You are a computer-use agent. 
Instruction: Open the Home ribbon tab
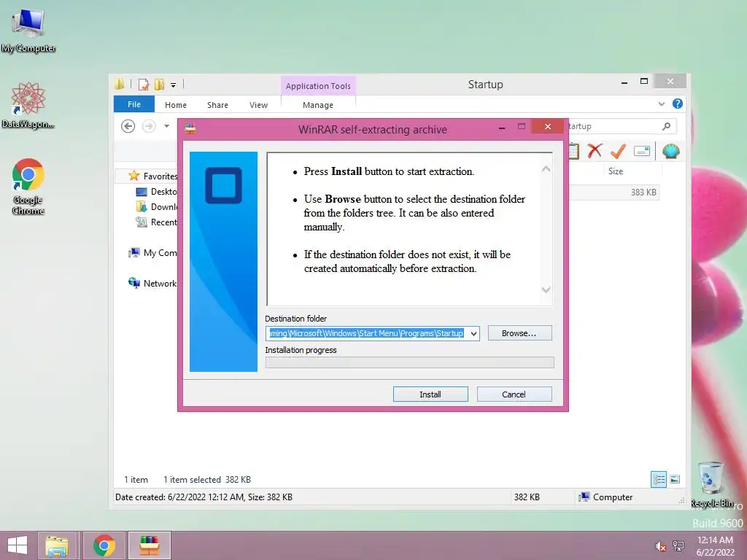tap(176, 105)
